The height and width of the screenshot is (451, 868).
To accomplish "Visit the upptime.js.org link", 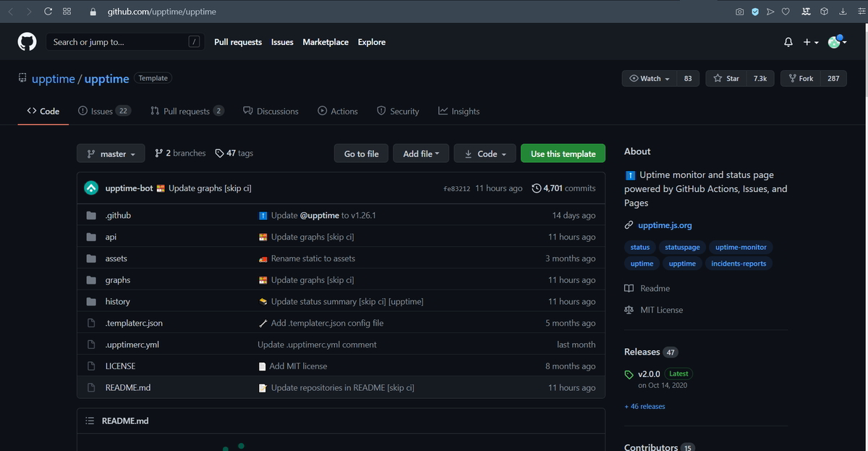I will (664, 224).
